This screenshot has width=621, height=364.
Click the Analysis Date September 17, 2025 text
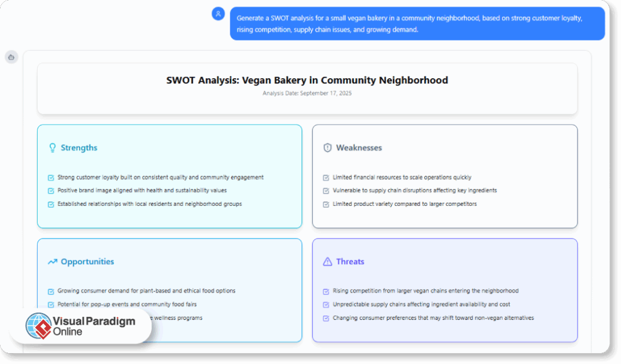click(307, 93)
